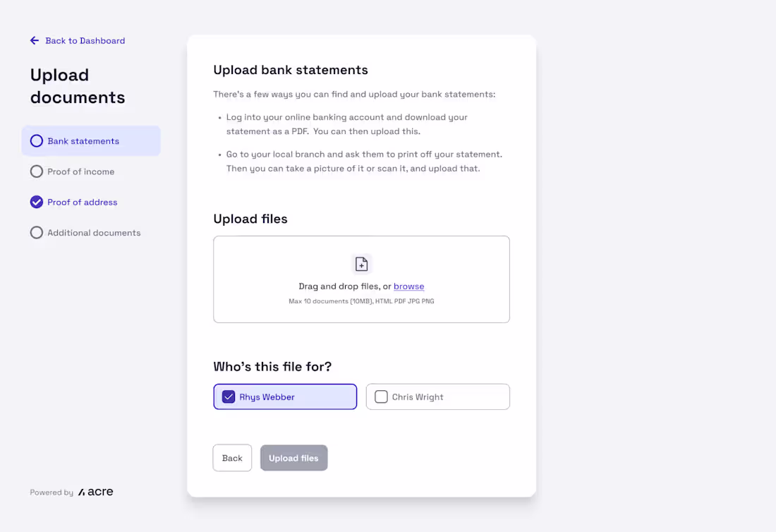Follow the Back to Dashboard link
Image resolution: width=776 pixels, height=532 pixels.
point(85,41)
